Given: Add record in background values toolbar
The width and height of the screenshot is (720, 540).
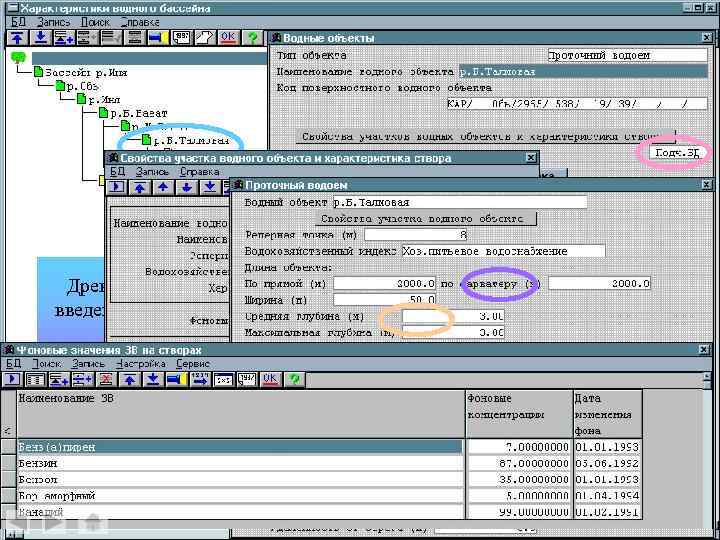Looking at the screenshot, I should point(59,380).
